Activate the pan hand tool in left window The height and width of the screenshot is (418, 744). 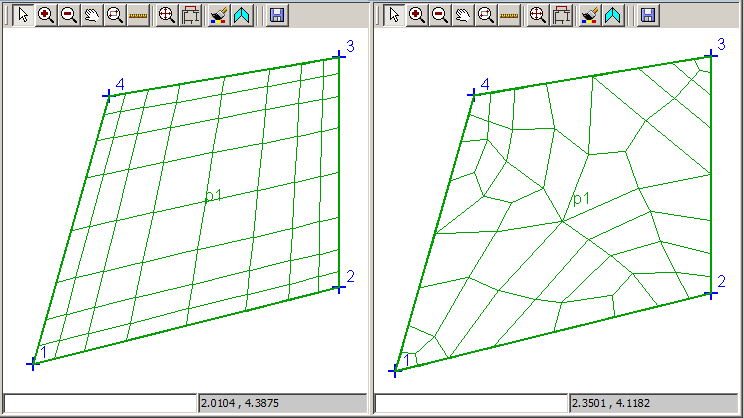tap(92, 15)
